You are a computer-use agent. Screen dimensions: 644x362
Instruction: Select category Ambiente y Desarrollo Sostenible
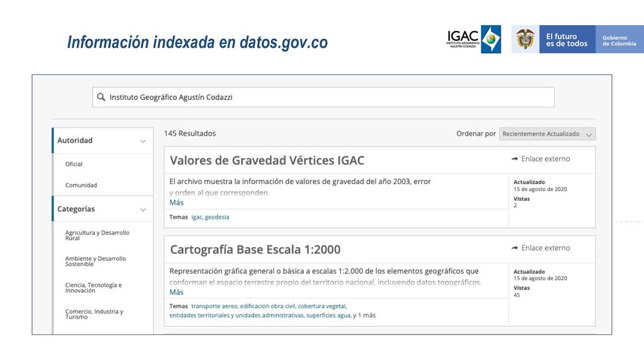[96, 261]
